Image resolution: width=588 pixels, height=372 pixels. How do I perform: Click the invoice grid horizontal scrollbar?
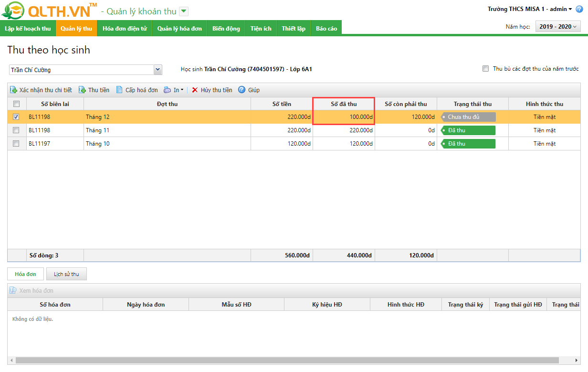tap(286, 361)
